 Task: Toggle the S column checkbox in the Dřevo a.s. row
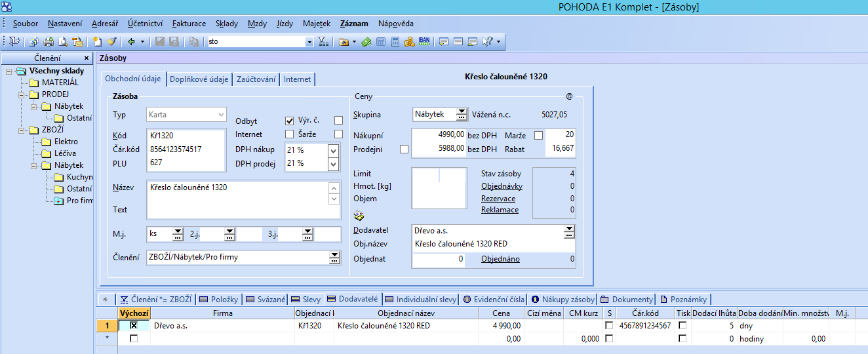pyautogui.click(x=610, y=325)
